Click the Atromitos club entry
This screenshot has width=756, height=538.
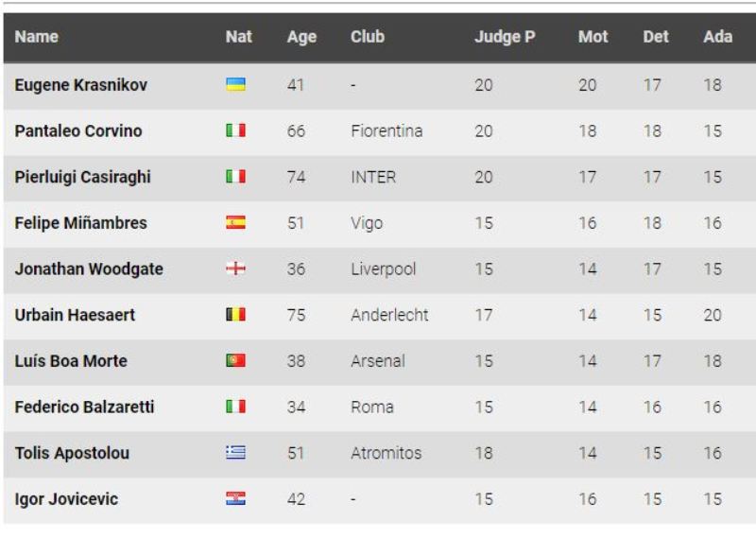tap(387, 453)
